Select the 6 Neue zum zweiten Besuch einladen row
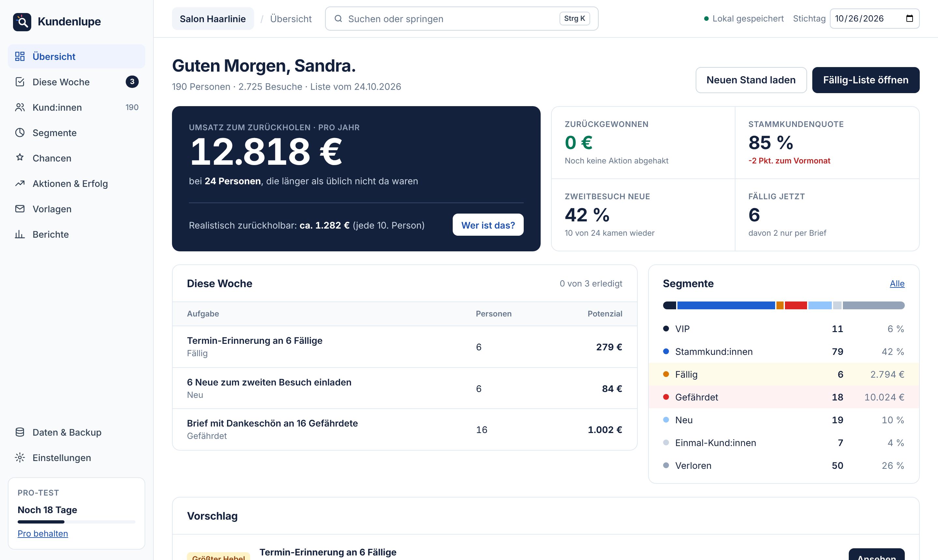938x560 pixels. (x=405, y=388)
